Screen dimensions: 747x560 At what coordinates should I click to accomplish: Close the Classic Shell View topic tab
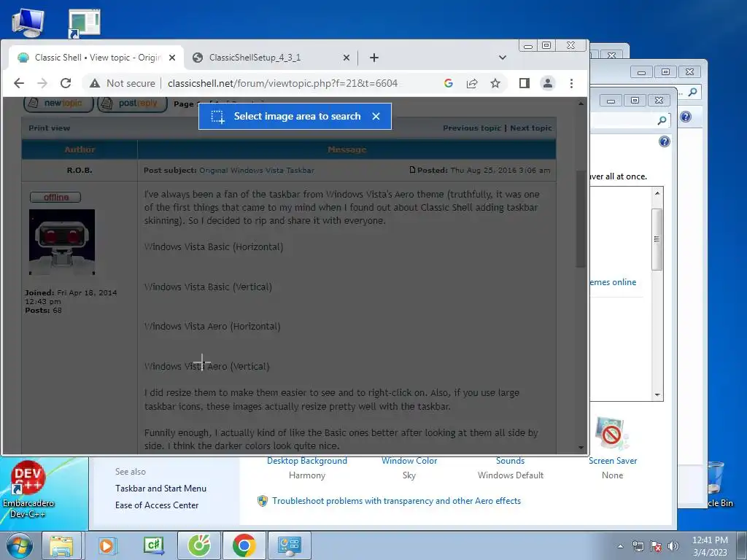tap(172, 58)
